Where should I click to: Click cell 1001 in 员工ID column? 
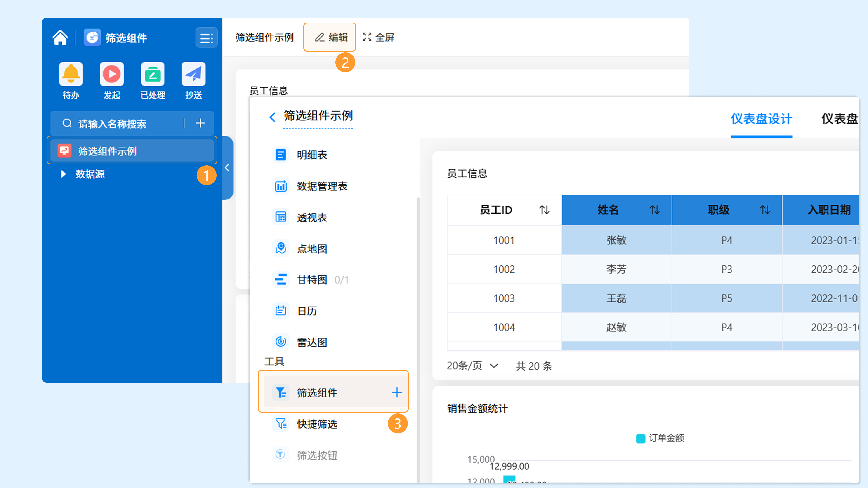[x=504, y=240]
